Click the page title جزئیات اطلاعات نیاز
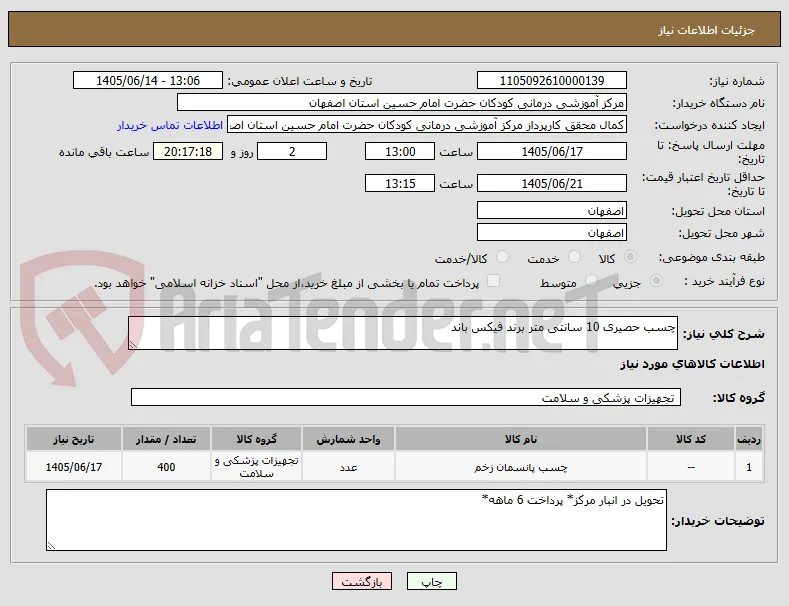The height and width of the screenshot is (606, 789). (706, 31)
